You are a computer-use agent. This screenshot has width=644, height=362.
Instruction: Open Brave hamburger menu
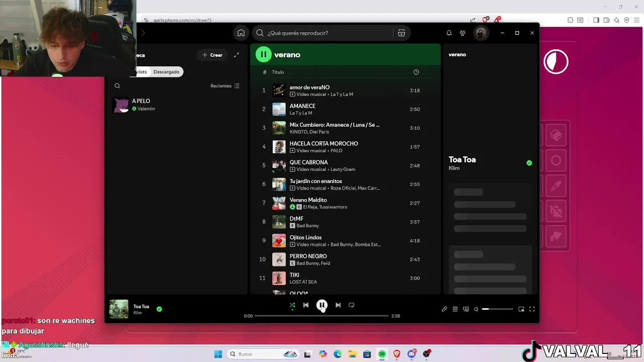[637, 20]
